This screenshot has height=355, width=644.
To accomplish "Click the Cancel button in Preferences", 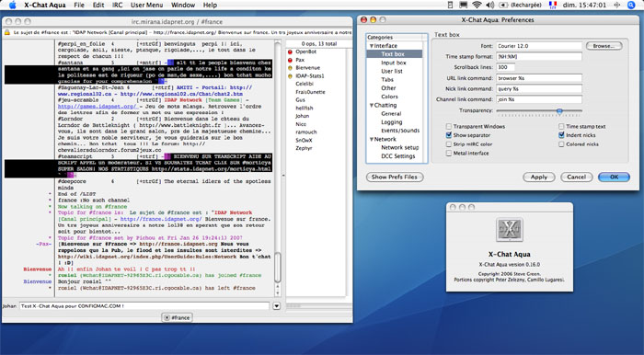I will (x=576, y=177).
